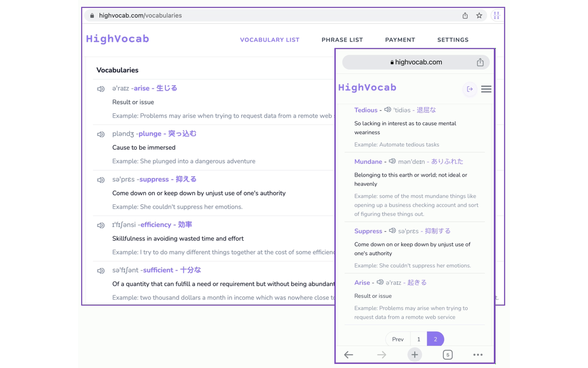Play audio for the word sufficient
This screenshot has width=588, height=368.
pyautogui.click(x=101, y=271)
